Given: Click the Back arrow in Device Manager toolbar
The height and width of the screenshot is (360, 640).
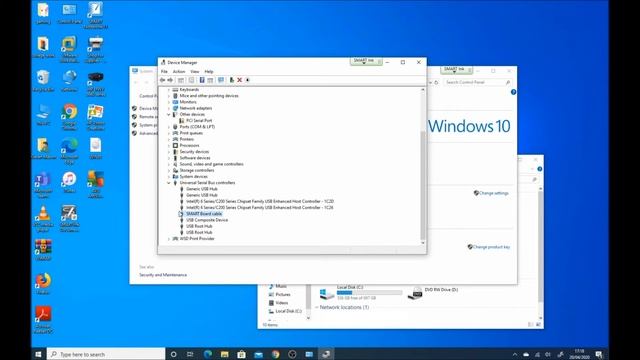Looking at the screenshot, I should click(x=162, y=80).
